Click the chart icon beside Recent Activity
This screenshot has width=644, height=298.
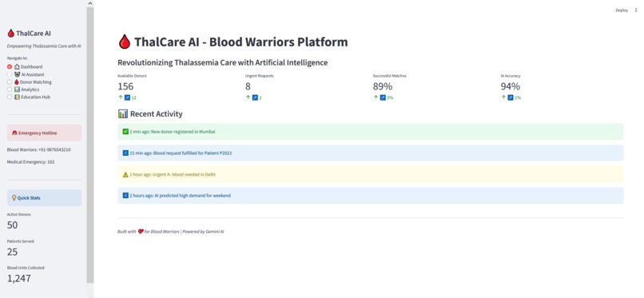click(123, 113)
